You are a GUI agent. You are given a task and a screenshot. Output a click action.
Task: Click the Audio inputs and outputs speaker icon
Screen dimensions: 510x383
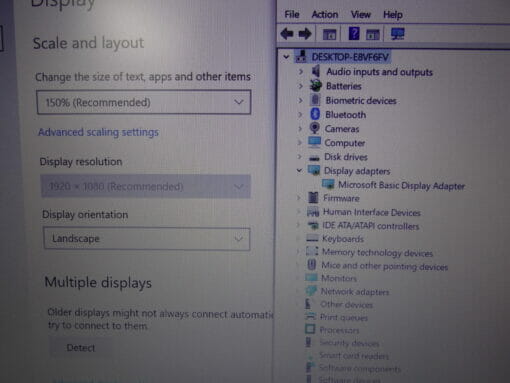click(x=316, y=71)
